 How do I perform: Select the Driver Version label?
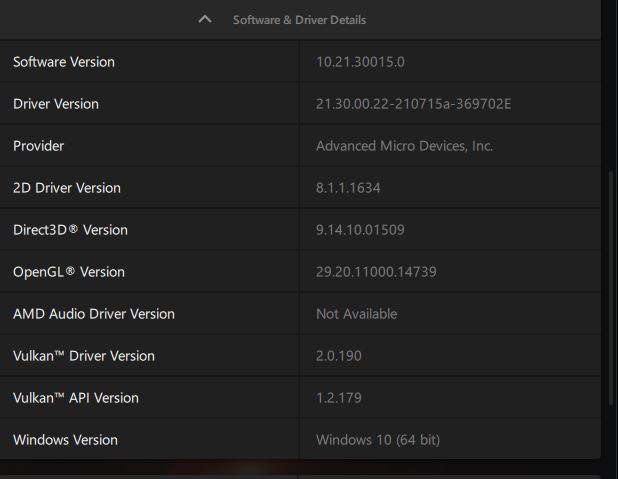coord(56,104)
